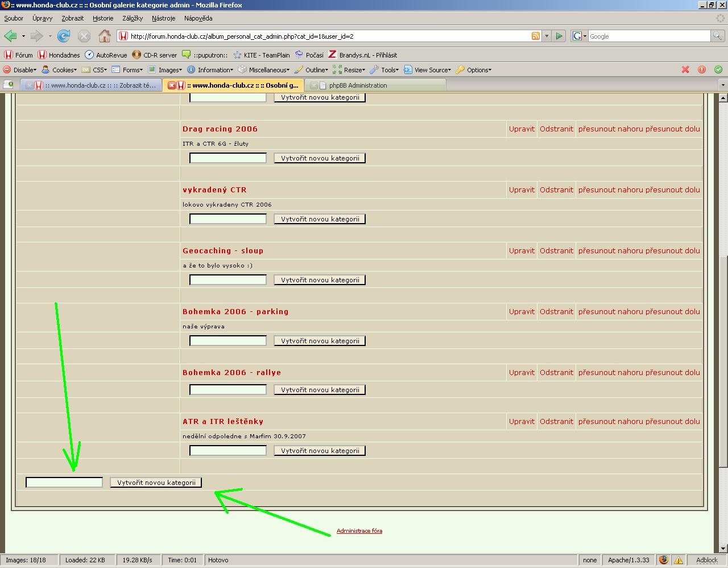
Task: Click the green Go arrow next to URL
Action: (559, 36)
